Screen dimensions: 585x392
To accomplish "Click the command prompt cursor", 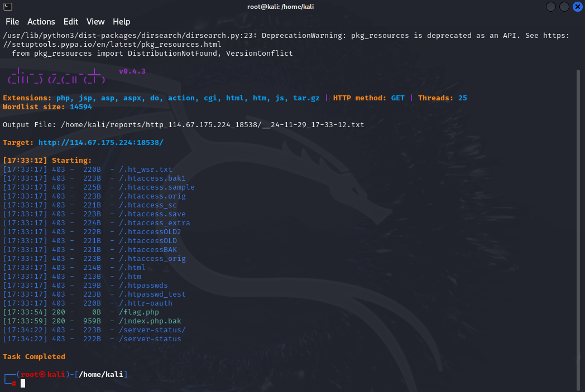I will (x=23, y=384).
